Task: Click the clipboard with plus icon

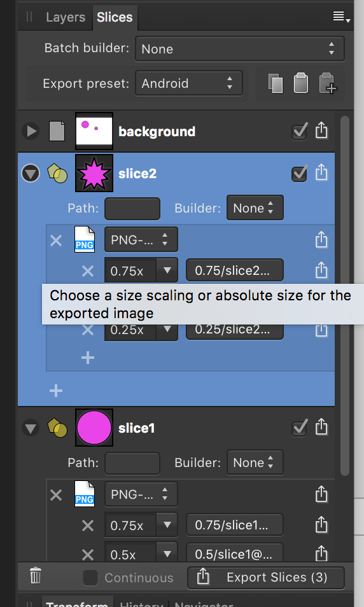Action: [327, 83]
